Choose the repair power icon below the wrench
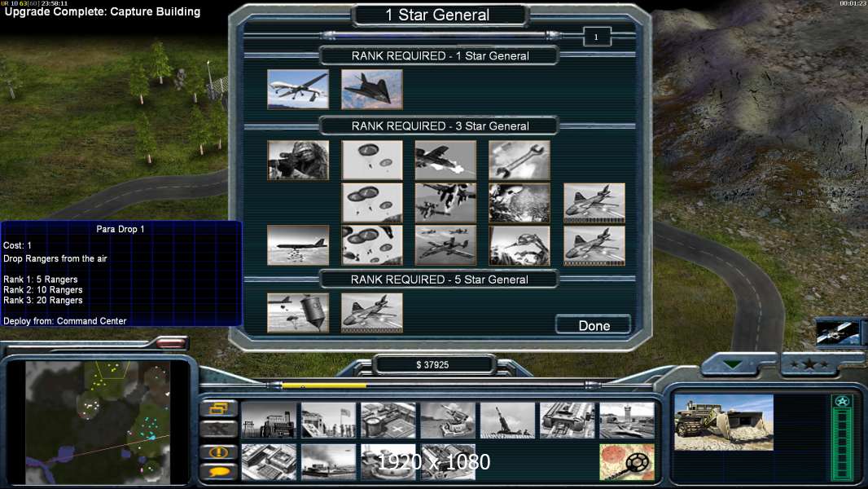Screen dimensions: 868x489 (x=519, y=203)
